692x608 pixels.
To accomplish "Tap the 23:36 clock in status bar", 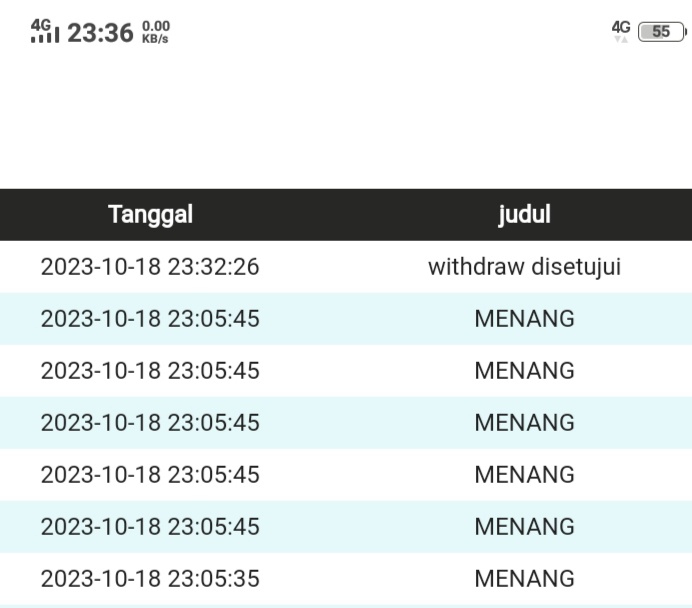I will (100, 32).
